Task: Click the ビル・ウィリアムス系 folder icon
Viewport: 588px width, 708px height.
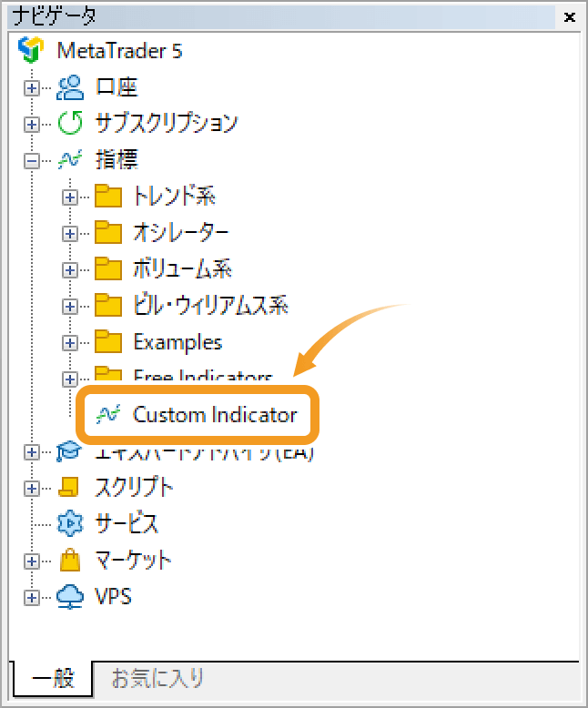Action: click(108, 305)
